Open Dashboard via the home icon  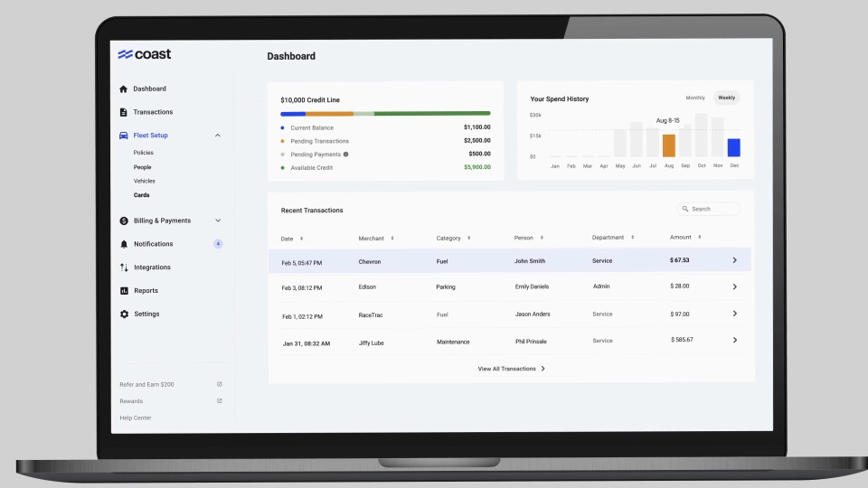click(x=124, y=89)
